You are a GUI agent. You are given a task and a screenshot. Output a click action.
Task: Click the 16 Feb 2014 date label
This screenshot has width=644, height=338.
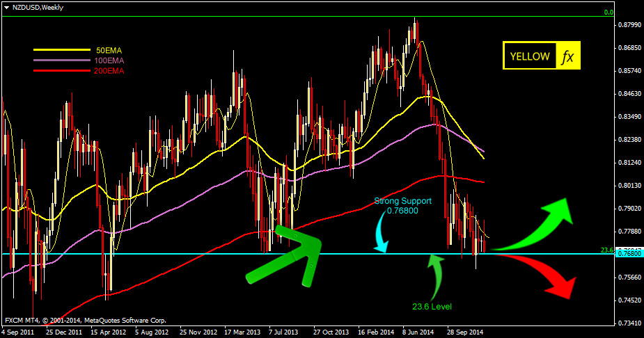pos(376,332)
